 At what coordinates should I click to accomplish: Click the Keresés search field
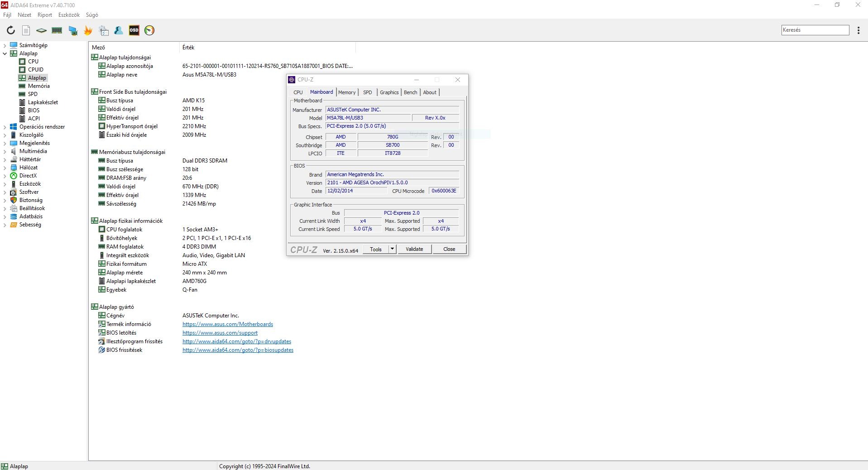pos(815,30)
